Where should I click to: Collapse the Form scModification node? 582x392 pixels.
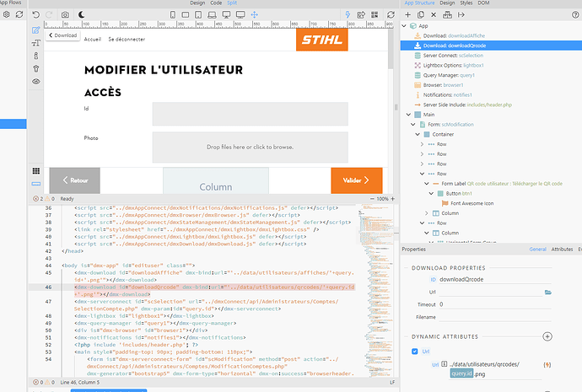pyautogui.click(x=413, y=125)
